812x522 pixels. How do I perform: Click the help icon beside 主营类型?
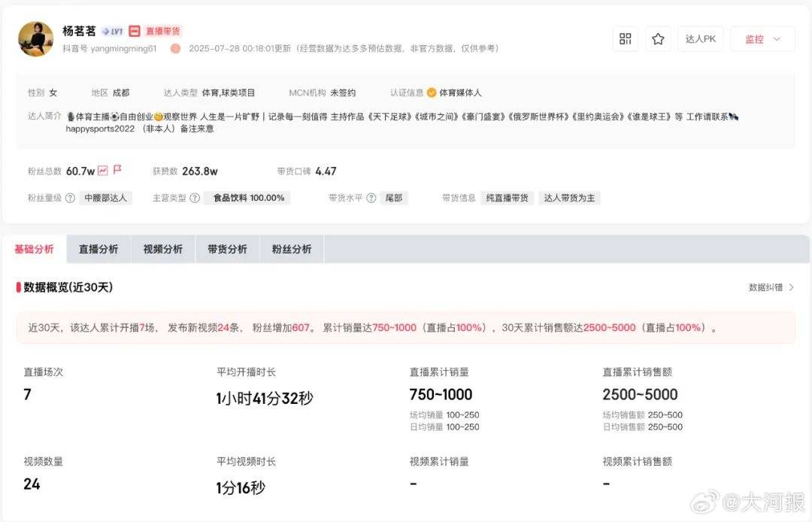(x=194, y=198)
